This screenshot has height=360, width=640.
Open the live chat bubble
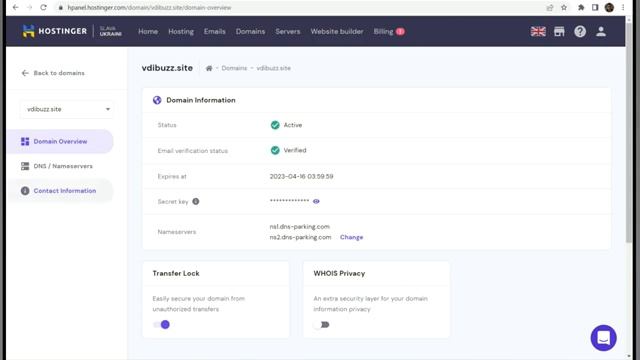point(603,338)
